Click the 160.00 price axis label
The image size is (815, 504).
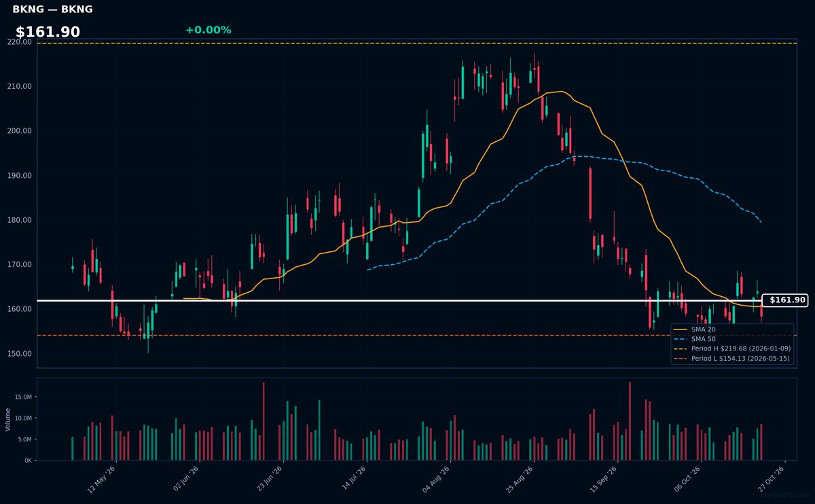pyautogui.click(x=20, y=309)
